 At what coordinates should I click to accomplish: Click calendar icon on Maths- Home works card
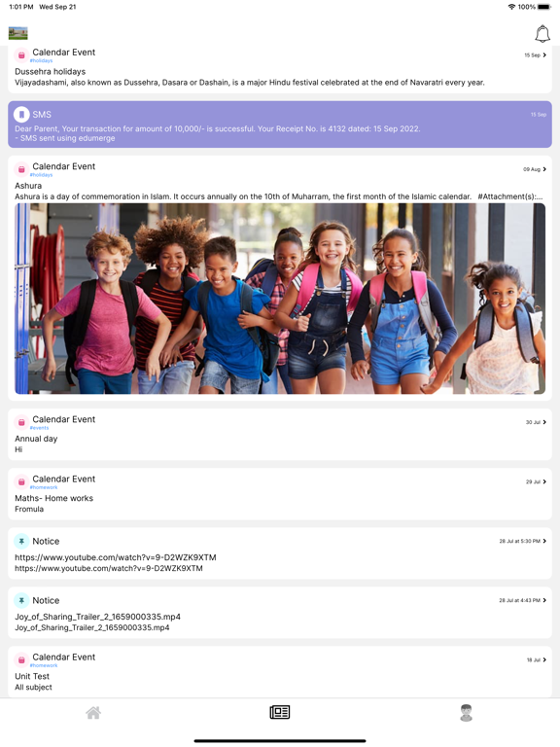[21, 481]
